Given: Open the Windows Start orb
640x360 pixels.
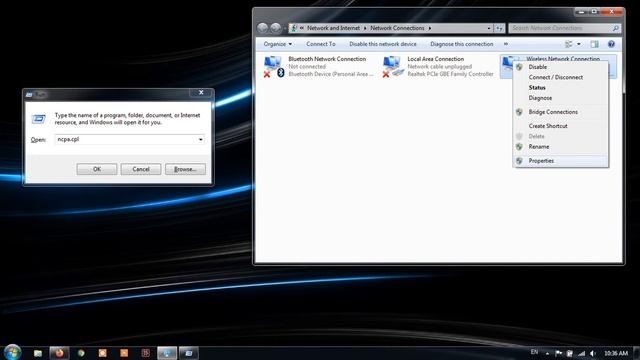Looking at the screenshot, I should [x=12, y=353].
